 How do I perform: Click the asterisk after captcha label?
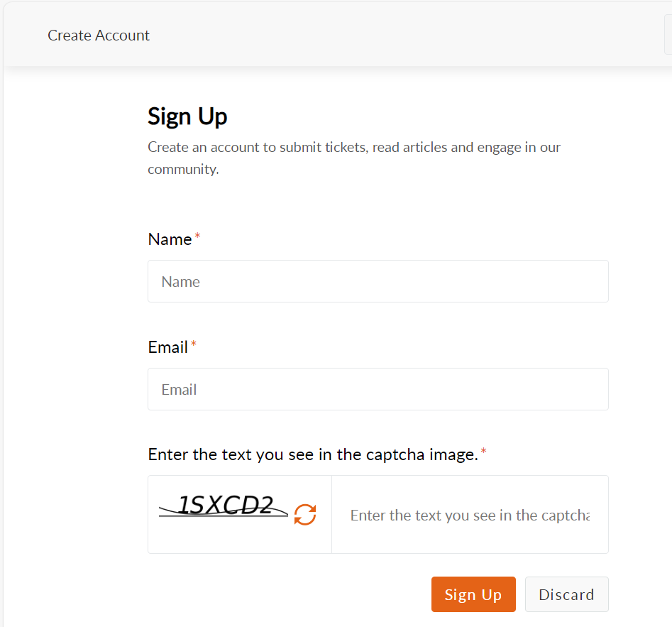[484, 453]
